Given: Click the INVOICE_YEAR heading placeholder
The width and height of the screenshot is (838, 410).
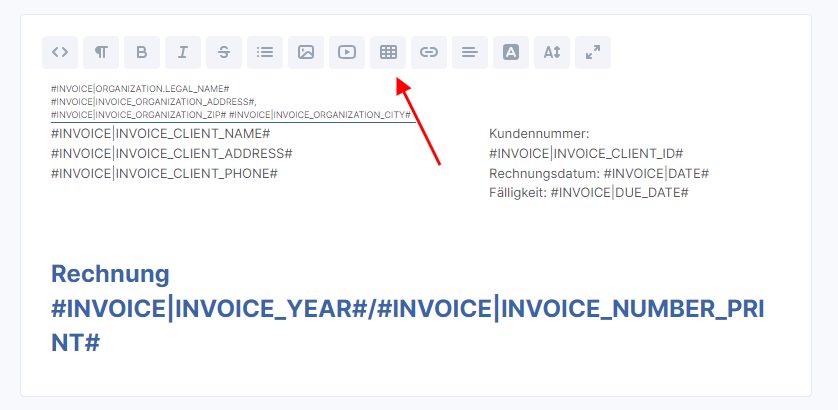Looking at the screenshot, I should [209, 309].
